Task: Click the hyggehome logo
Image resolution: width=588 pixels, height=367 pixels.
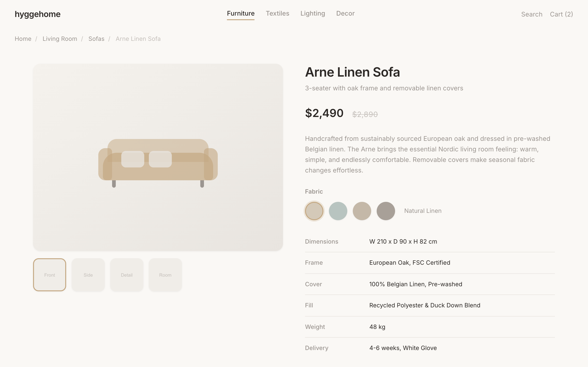Action: coord(37,14)
